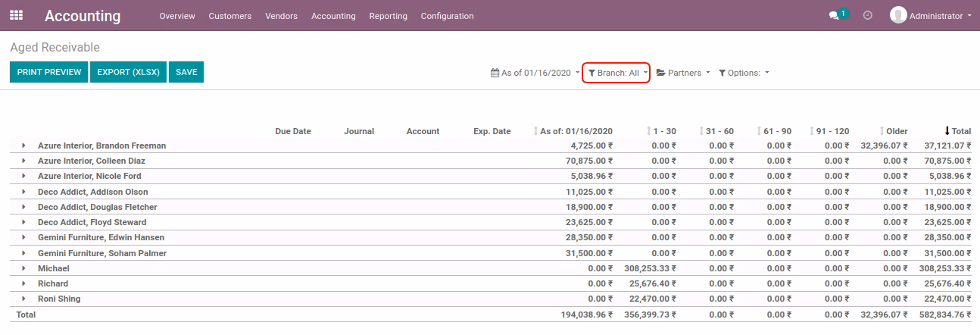The height and width of the screenshot is (335, 980).
Task: Open the Options filter dropdown
Action: click(744, 73)
